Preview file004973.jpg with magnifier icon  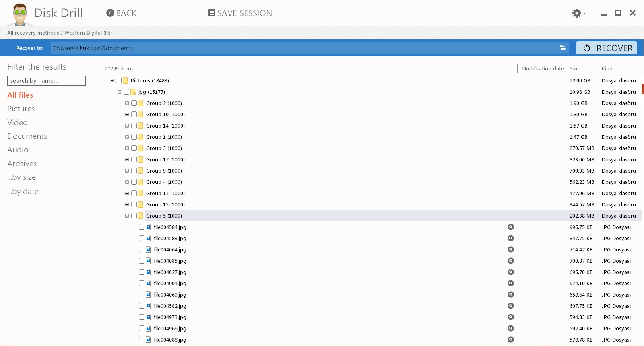(511, 317)
